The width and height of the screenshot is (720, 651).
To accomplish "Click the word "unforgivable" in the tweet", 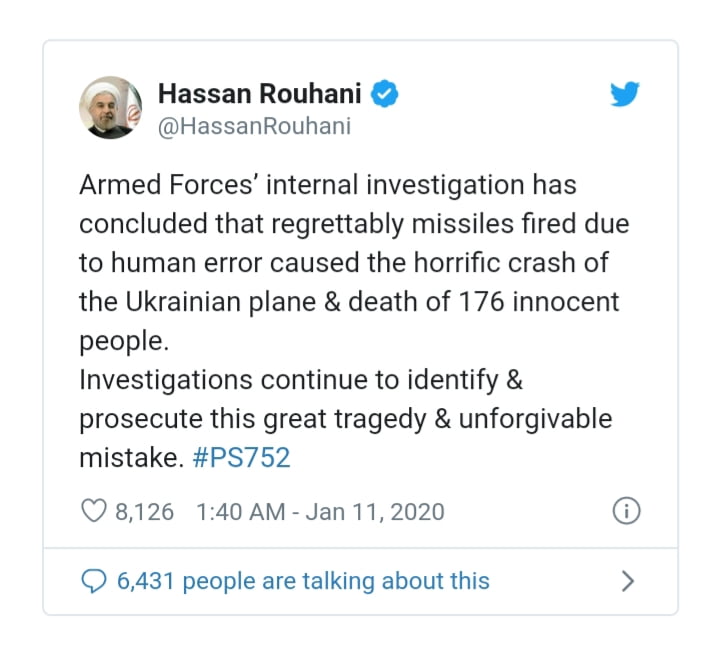I will (535, 420).
